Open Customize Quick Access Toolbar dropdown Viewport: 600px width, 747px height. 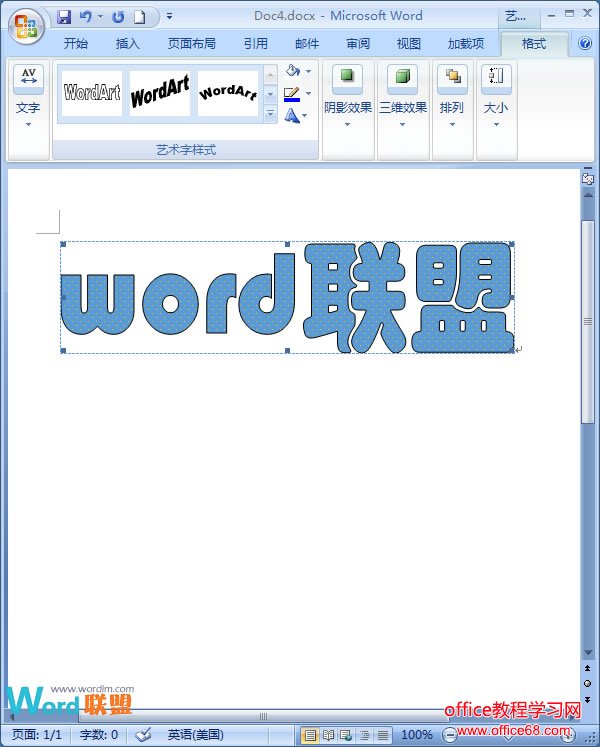tap(169, 17)
